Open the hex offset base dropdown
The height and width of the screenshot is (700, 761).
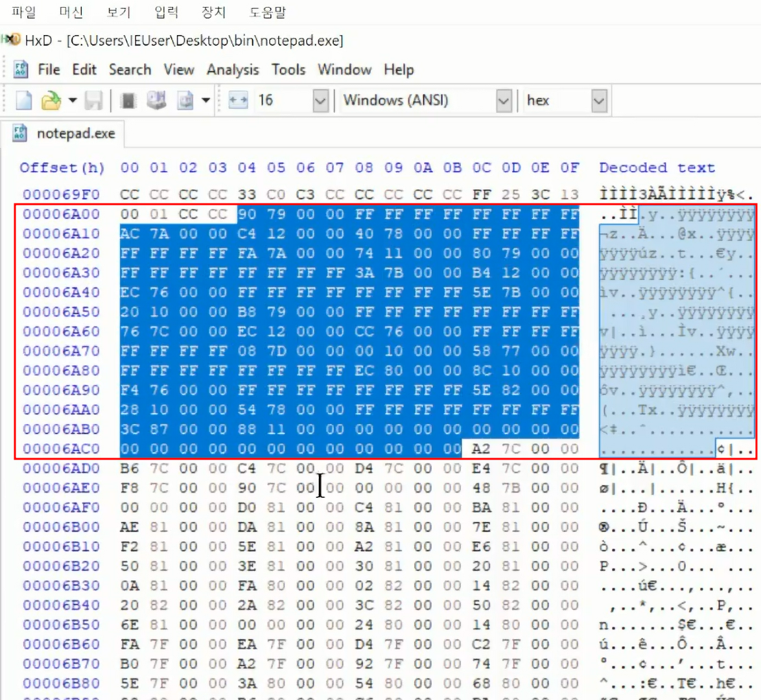coord(599,101)
